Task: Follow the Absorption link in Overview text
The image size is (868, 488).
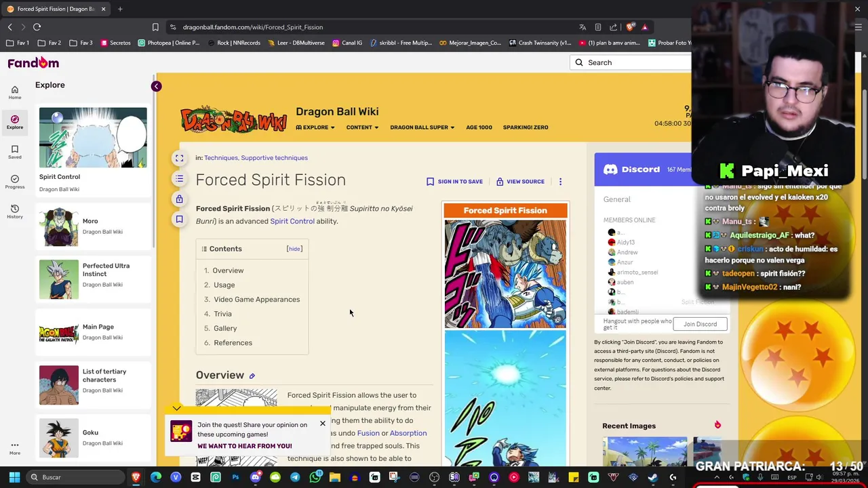Action: 408,433
